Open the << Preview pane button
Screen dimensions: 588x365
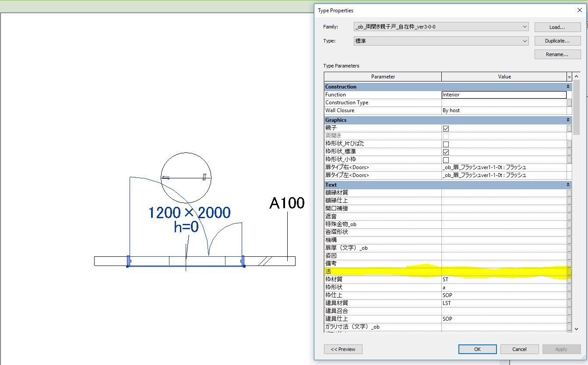(x=343, y=349)
